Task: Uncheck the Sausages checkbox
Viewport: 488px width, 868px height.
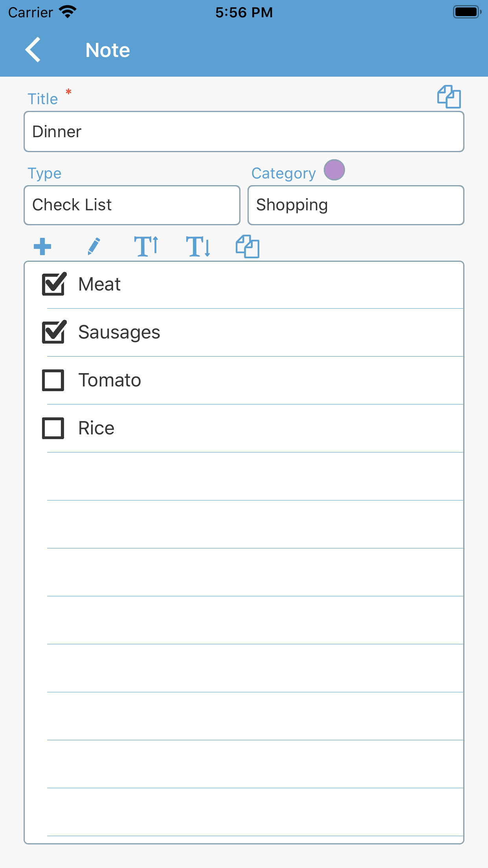Action: tap(53, 332)
